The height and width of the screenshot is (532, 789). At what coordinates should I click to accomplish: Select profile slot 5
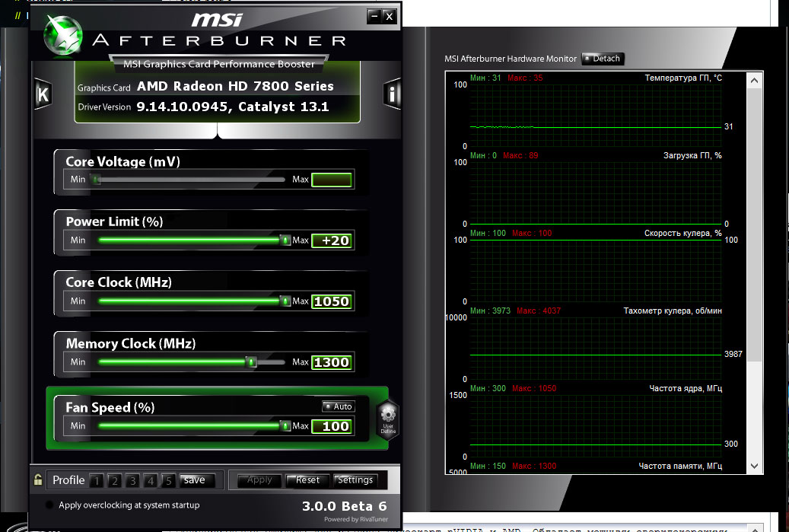click(169, 481)
